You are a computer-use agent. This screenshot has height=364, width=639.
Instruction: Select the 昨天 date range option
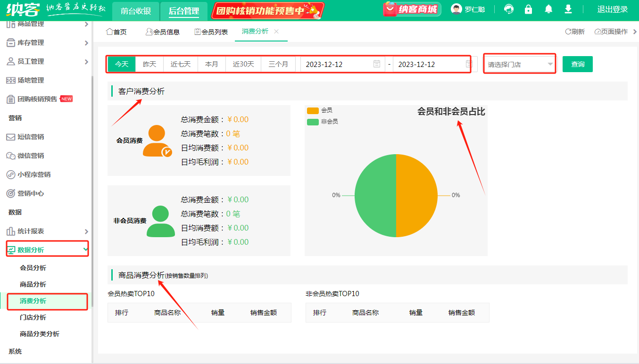click(x=149, y=64)
